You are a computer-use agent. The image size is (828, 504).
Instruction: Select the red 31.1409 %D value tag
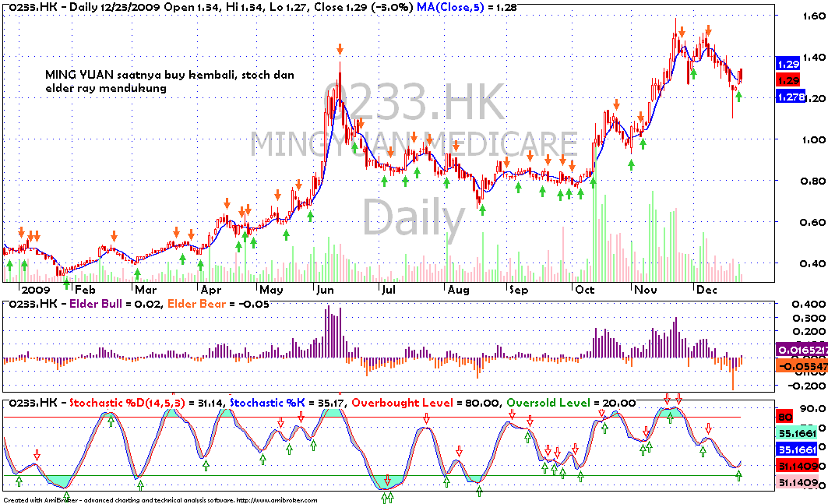[x=798, y=466]
